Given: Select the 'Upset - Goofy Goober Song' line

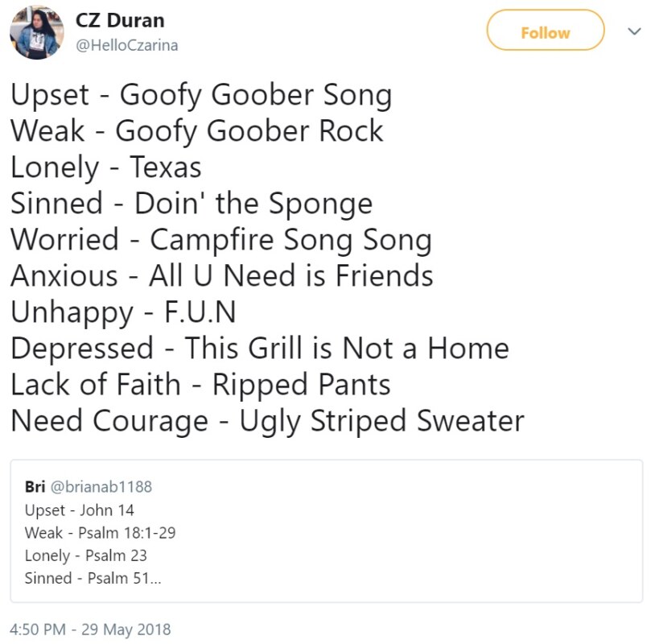Looking at the screenshot, I should click(x=201, y=97).
